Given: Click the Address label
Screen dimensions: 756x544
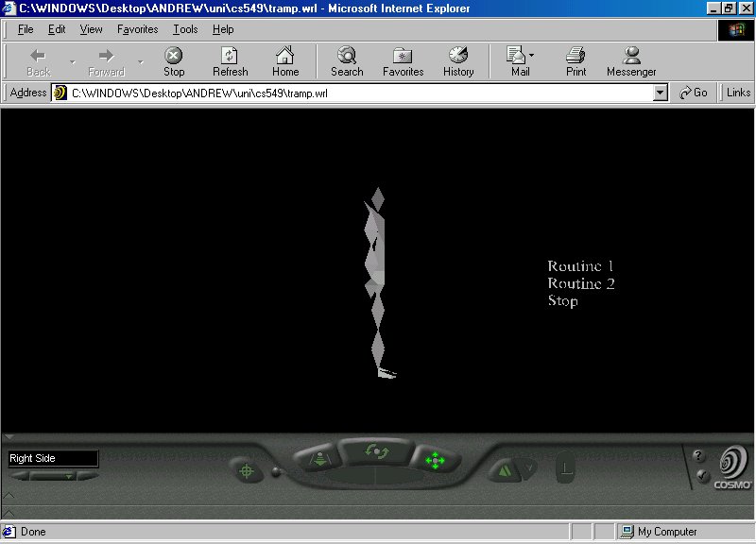Looking at the screenshot, I should pyautogui.click(x=28, y=93).
